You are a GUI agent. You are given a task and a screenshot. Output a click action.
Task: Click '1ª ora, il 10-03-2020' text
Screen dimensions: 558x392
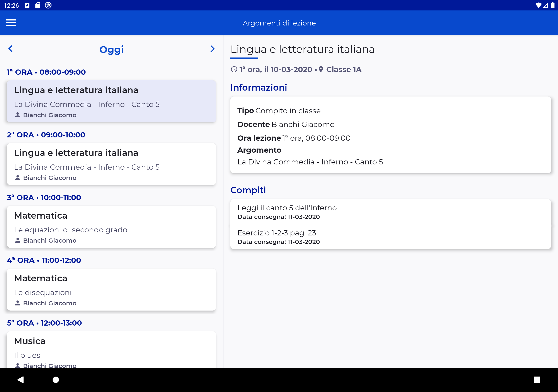[276, 69]
